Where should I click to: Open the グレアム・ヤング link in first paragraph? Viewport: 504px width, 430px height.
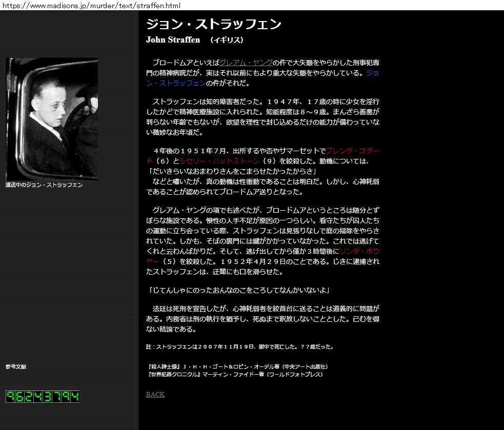click(x=246, y=63)
